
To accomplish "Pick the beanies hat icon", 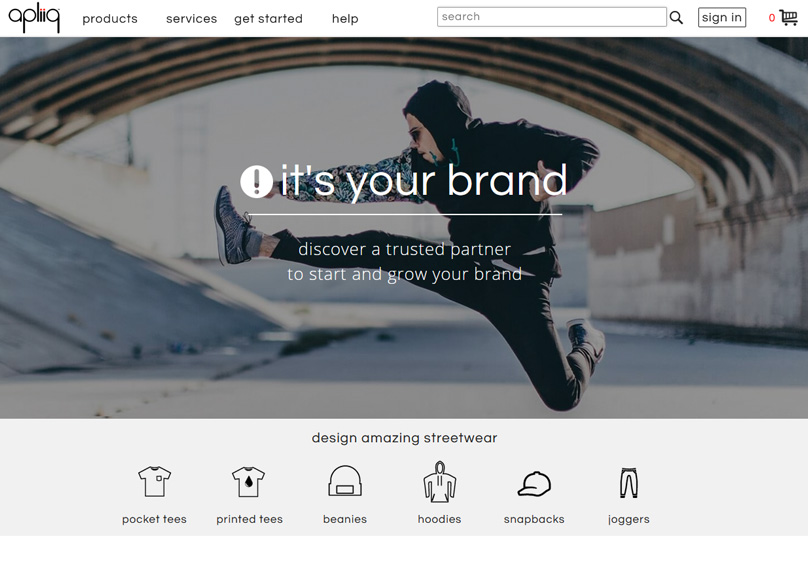I will tap(345, 482).
